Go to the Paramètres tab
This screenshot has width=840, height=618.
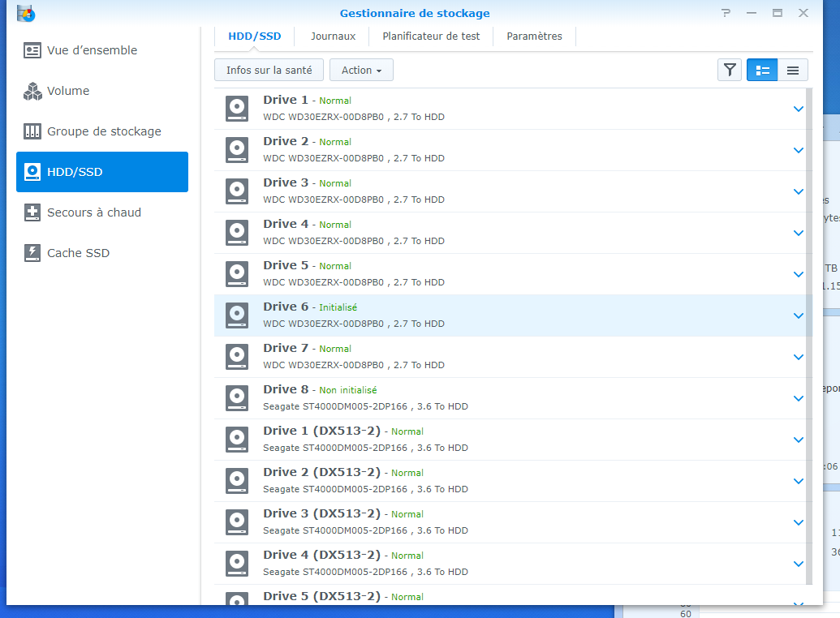coord(534,36)
